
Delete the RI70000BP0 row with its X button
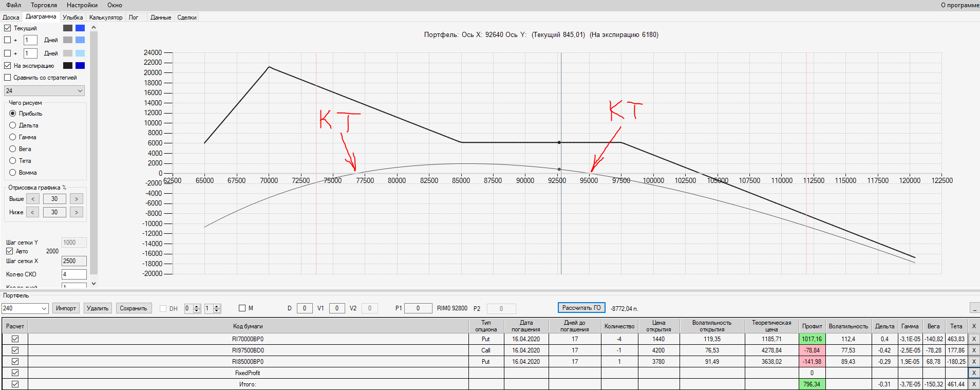coord(973,339)
